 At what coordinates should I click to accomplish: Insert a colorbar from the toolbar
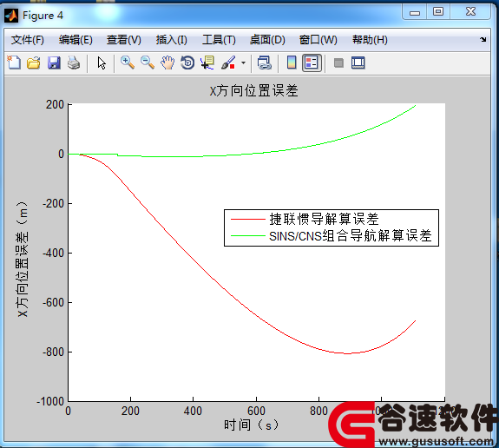pos(292,63)
